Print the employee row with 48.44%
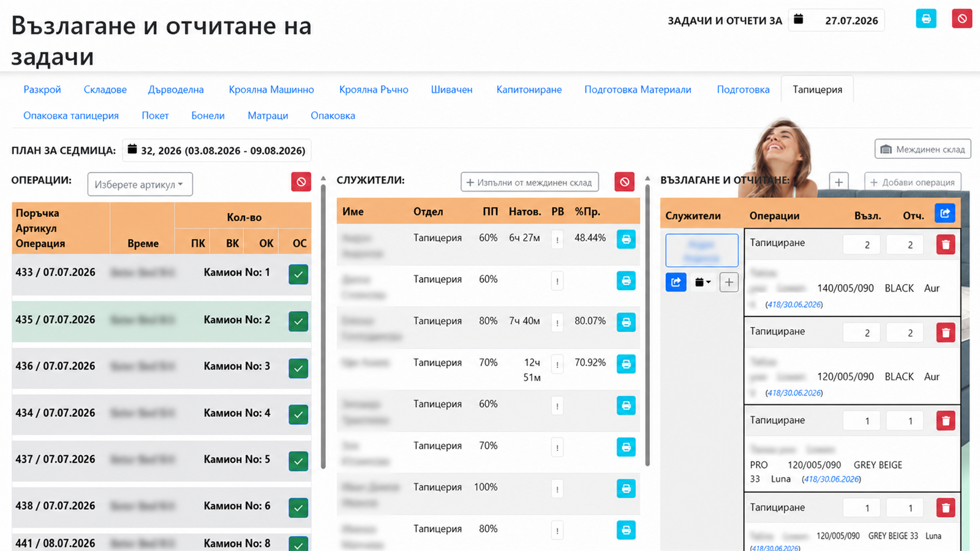 (626, 239)
